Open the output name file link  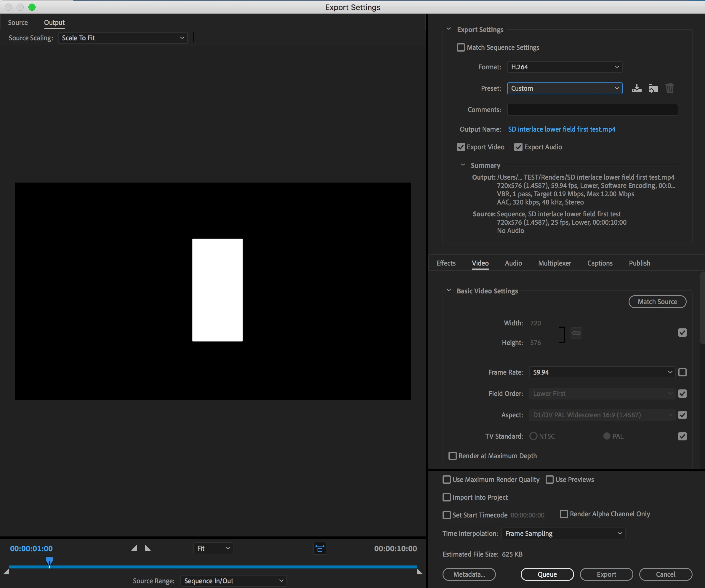point(561,129)
